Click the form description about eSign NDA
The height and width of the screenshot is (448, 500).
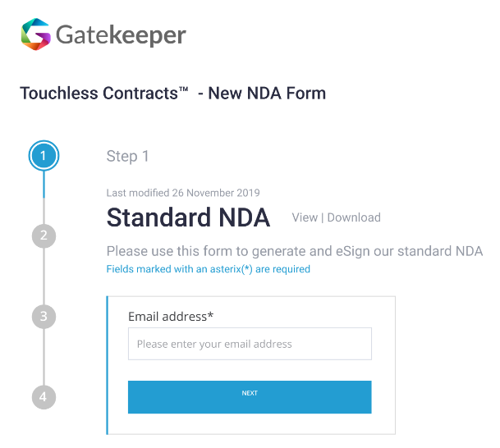tap(295, 251)
